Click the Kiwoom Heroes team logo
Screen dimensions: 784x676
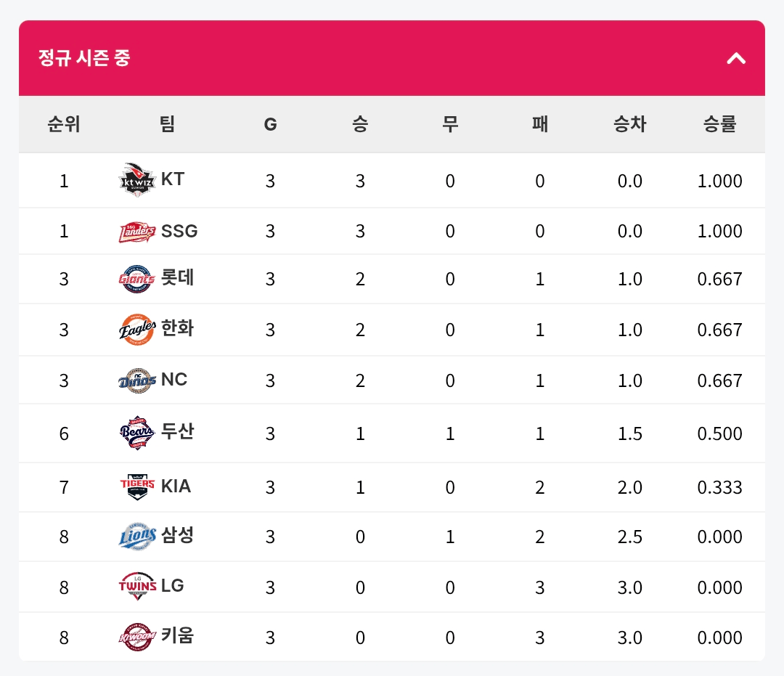(x=137, y=638)
